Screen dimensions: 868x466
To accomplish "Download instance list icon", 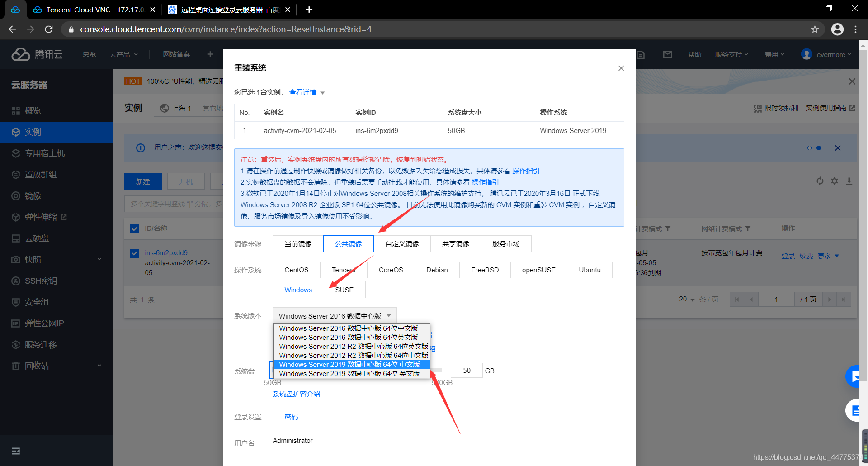I will pos(849,181).
